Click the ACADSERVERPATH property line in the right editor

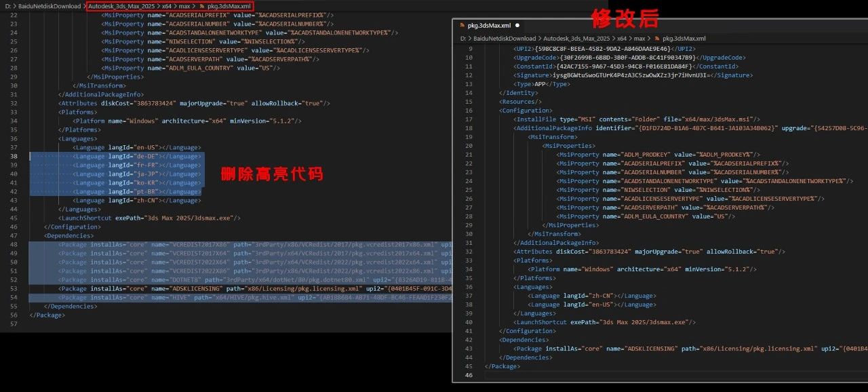[665, 208]
